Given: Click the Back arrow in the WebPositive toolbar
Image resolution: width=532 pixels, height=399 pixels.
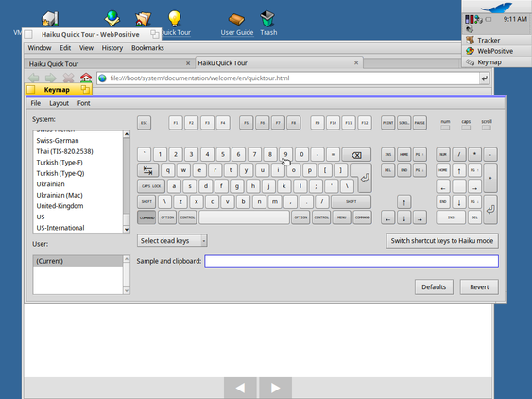Looking at the screenshot, I should [x=33, y=78].
